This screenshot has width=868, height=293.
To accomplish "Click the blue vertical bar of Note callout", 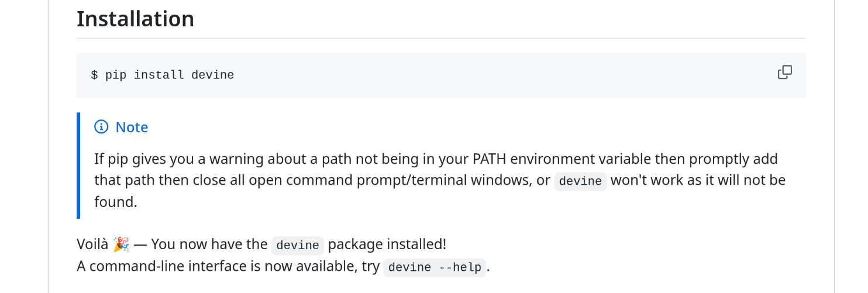I will click(78, 166).
